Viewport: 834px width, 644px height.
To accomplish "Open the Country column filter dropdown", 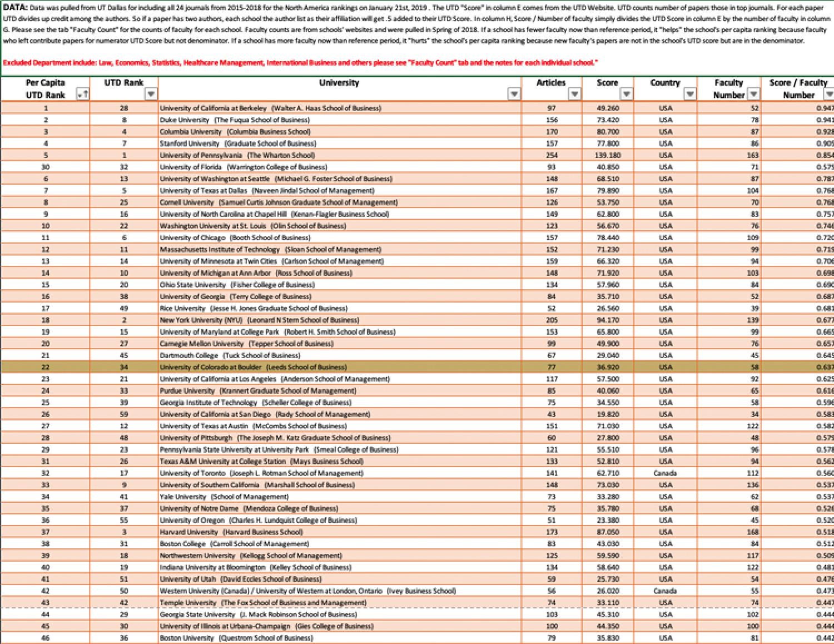I will [690, 95].
